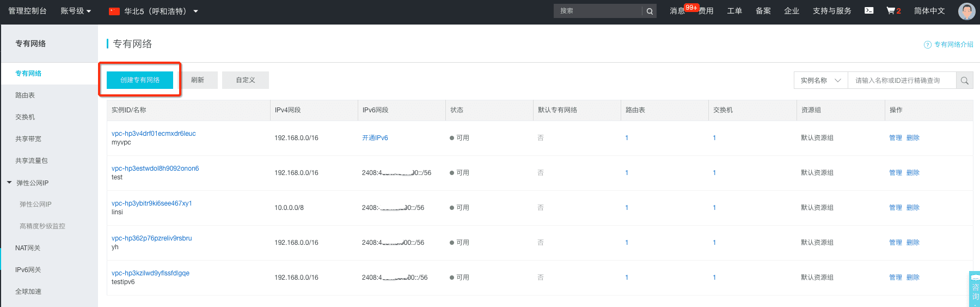This screenshot has height=307, width=980.
Task: Click the search magnifier icon in top bar
Action: (x=650, y=11)
